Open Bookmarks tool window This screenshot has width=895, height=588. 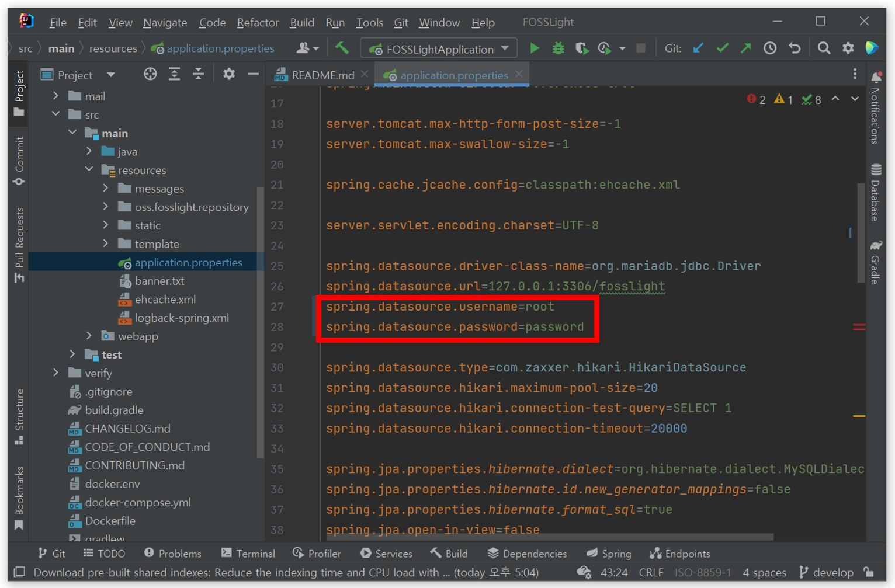tap(19, 498)
